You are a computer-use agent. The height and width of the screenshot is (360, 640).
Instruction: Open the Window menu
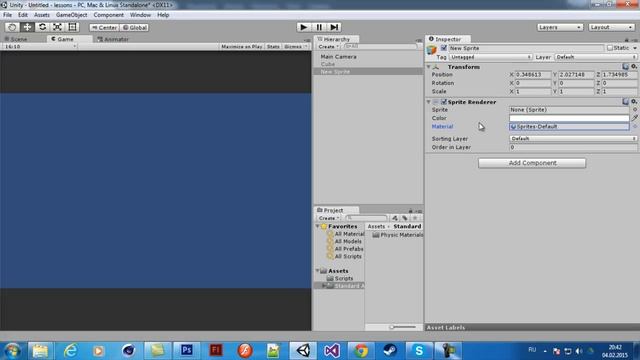tap(140, 15)
